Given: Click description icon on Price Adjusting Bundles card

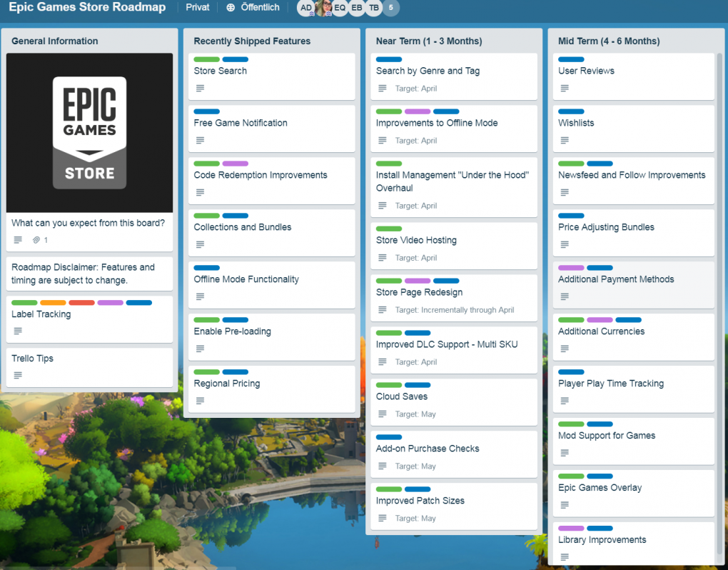Looking at the screenshot, I should pos(565,244).
